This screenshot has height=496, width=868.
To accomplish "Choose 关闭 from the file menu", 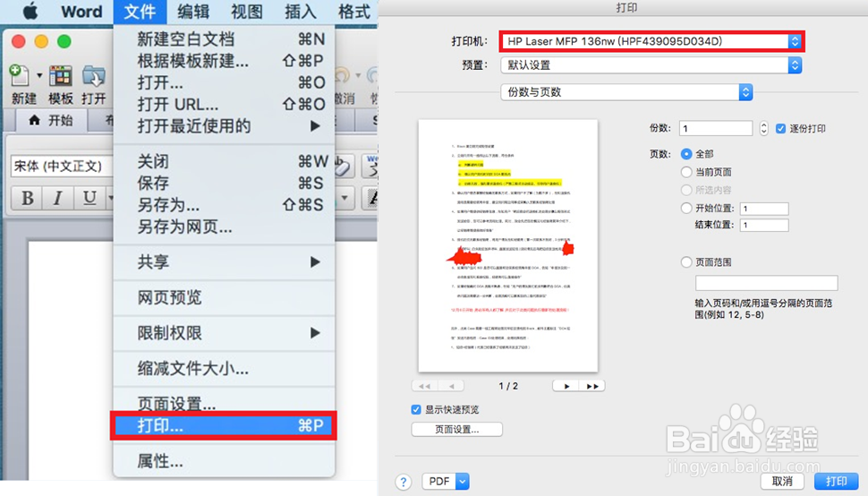I will point(224,162).
